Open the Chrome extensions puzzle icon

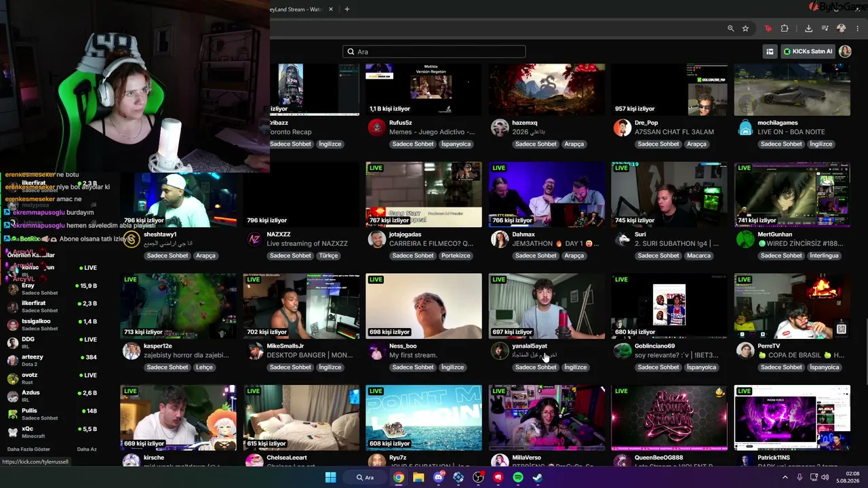(x=785, y=28)
